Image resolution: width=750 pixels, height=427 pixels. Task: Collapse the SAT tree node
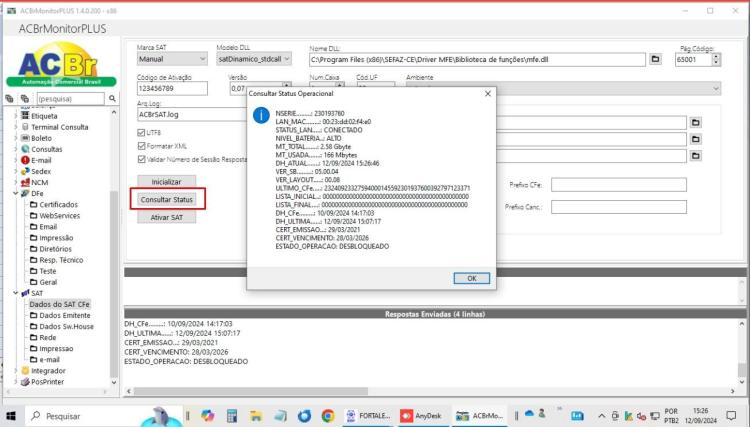15,293
